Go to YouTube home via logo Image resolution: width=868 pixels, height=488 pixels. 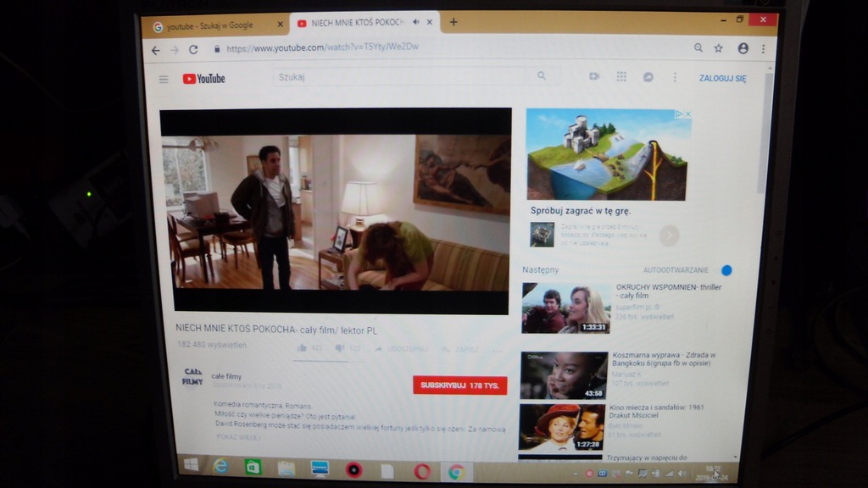(x=203, y=79)
